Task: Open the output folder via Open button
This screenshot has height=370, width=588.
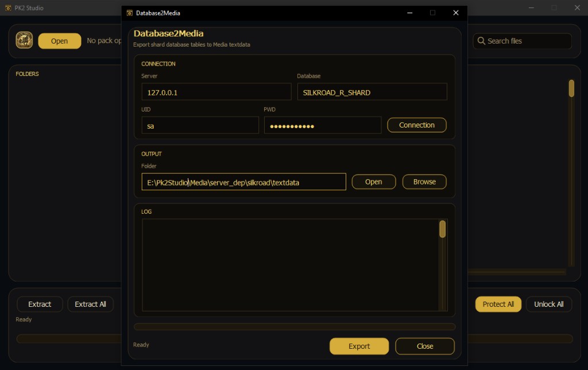Action: 373,182
